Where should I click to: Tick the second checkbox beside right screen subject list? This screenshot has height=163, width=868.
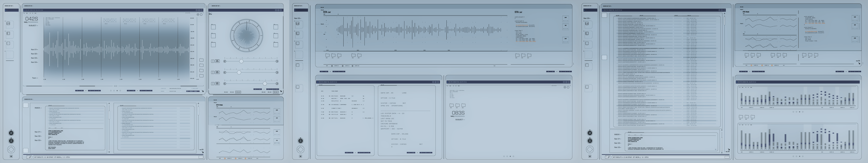(604, 57)
